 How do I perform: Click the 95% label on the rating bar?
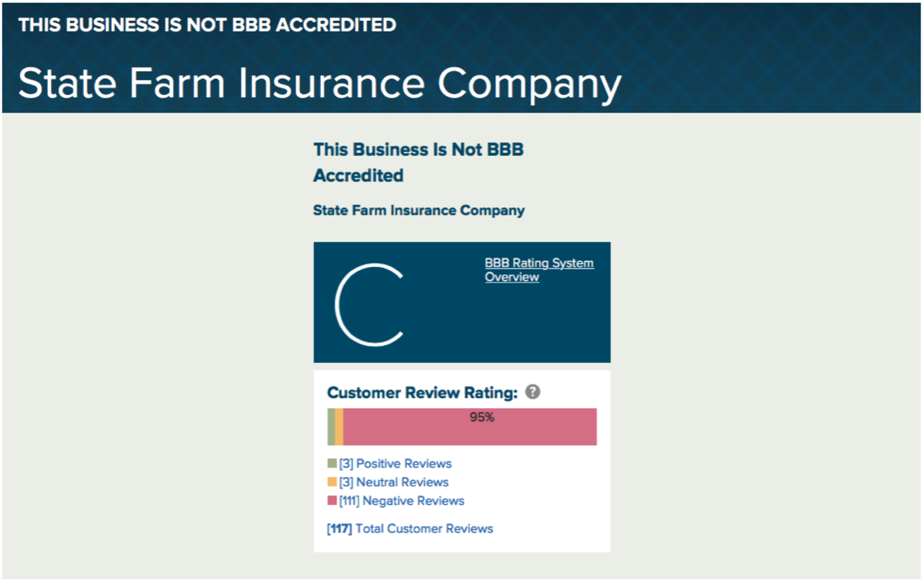coord(481,418)
